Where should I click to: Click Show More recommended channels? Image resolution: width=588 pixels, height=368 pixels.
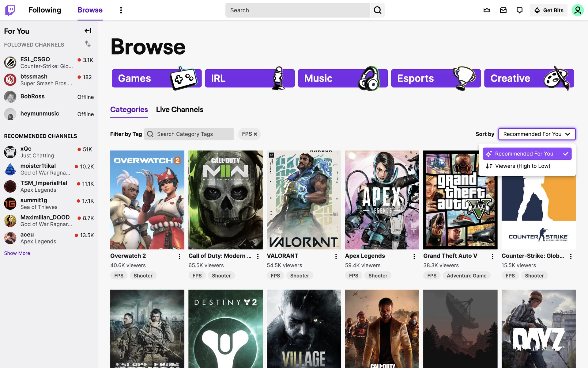[x=17, y=253]
